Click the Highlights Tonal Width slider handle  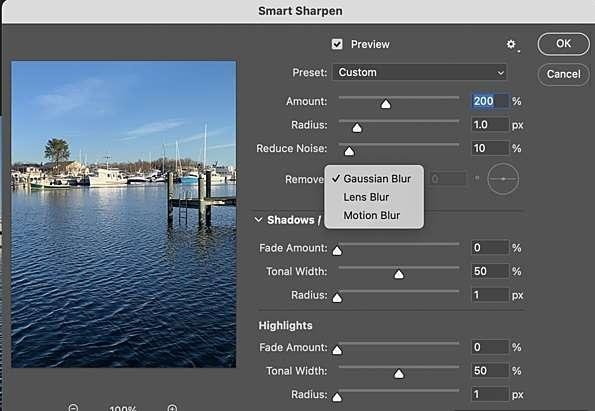(399, 374)
